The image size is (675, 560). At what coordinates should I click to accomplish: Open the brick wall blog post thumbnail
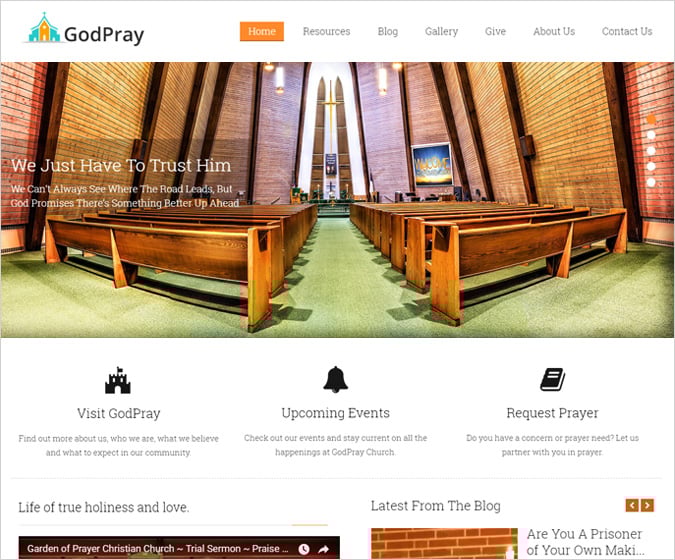tap(444, 544)
